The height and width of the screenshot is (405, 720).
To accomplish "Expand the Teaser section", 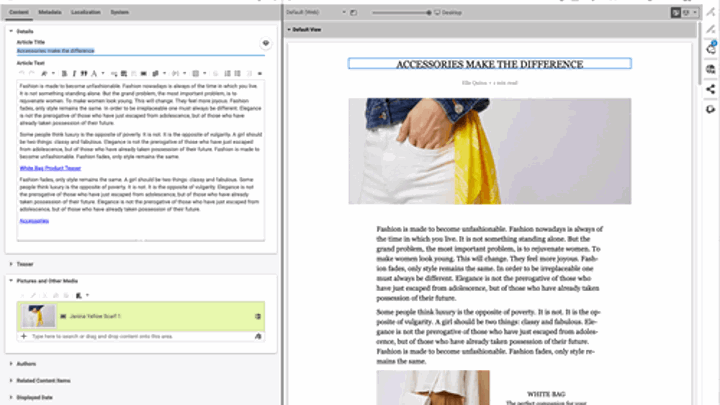I will (x=24, y=264).
